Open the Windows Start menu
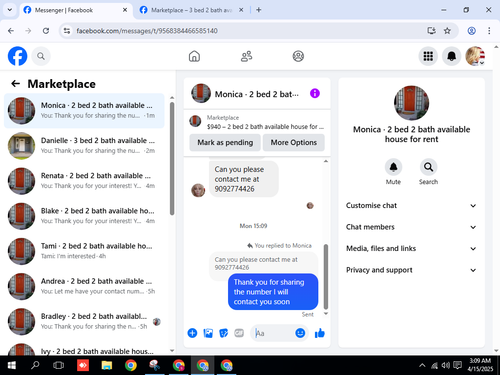The height and width of the screenshot is (375, 500). pos(12,365)
